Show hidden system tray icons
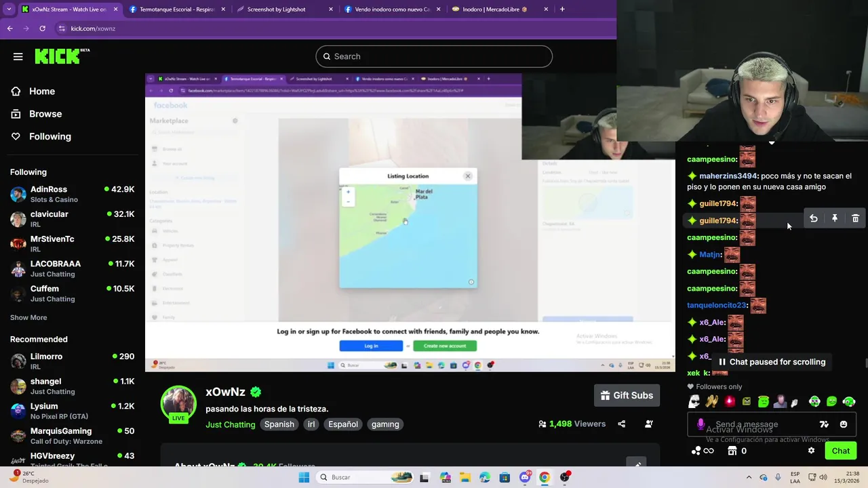This screenshot has width=868, height=488. pos(749,477)
